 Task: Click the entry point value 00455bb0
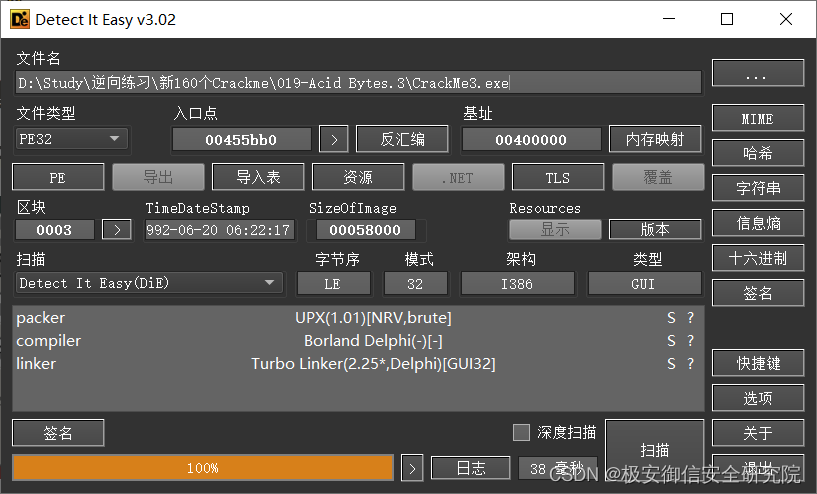click(241, 140)
